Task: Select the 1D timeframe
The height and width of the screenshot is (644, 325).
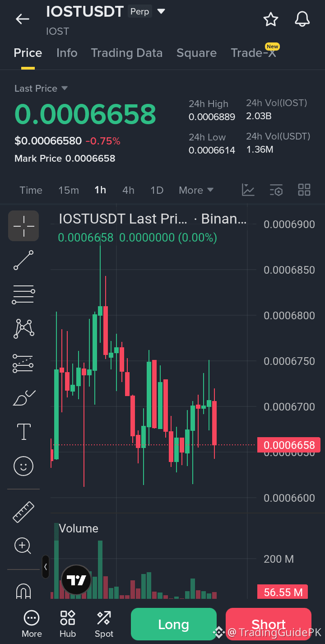Action: tap(157, 190)
